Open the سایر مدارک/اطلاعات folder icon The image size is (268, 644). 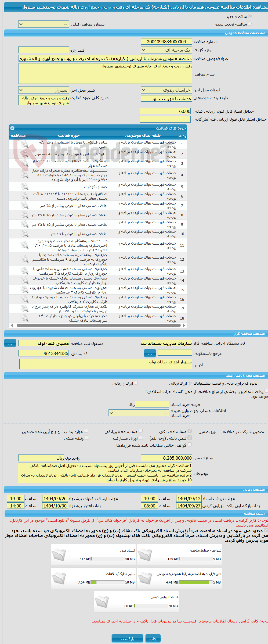click(x=59, y=578)
